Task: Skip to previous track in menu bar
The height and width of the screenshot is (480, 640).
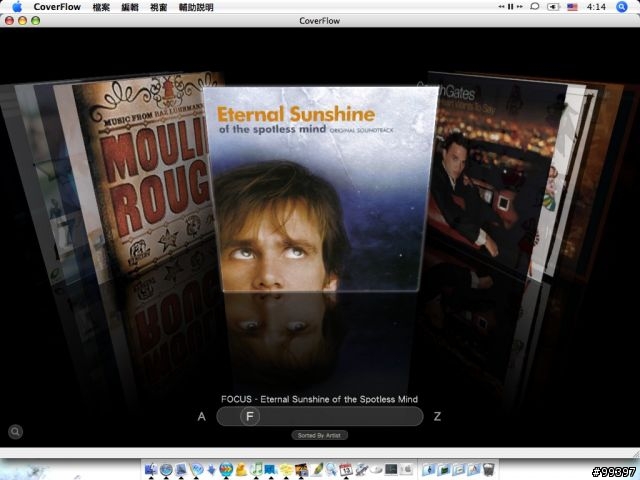Action: pyautogui.click(x=501, y=7)
